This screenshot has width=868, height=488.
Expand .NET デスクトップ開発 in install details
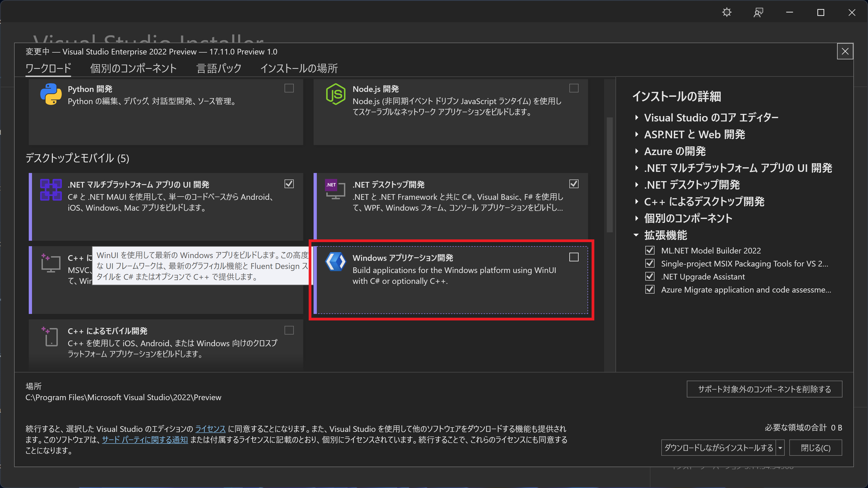click(637, 185)
